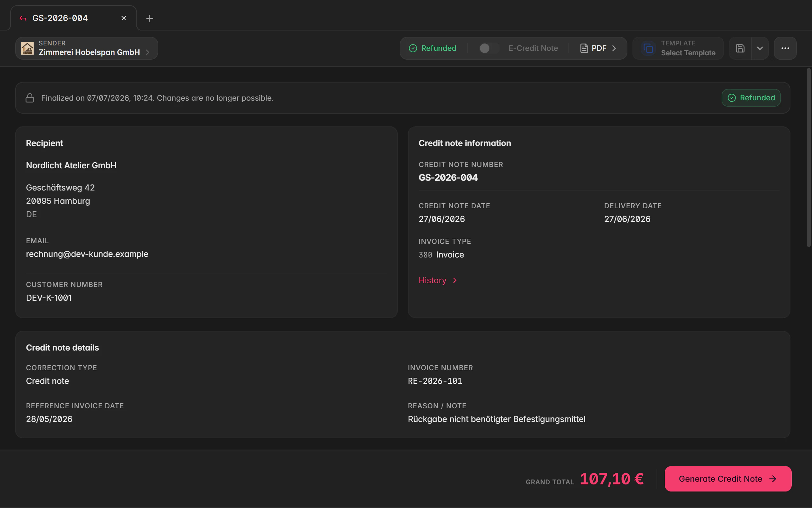Expand the save options chevron
The width and height of the screenshot is (812, 508).
760,48
